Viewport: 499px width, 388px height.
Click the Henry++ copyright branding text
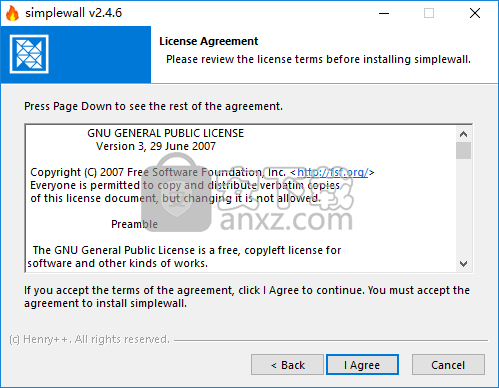[x=89, y=339]
